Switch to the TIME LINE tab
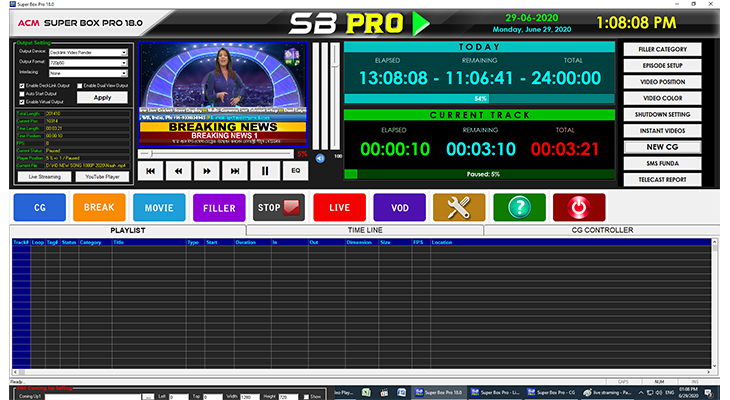The width and height of the screenshot is (730, 400). (365, 230)
